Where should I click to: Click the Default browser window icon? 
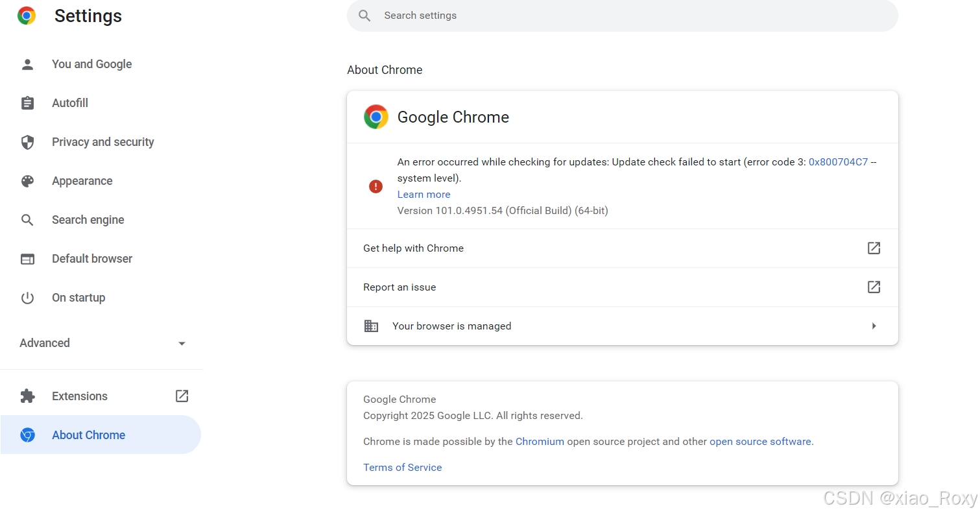click(27, 259)
